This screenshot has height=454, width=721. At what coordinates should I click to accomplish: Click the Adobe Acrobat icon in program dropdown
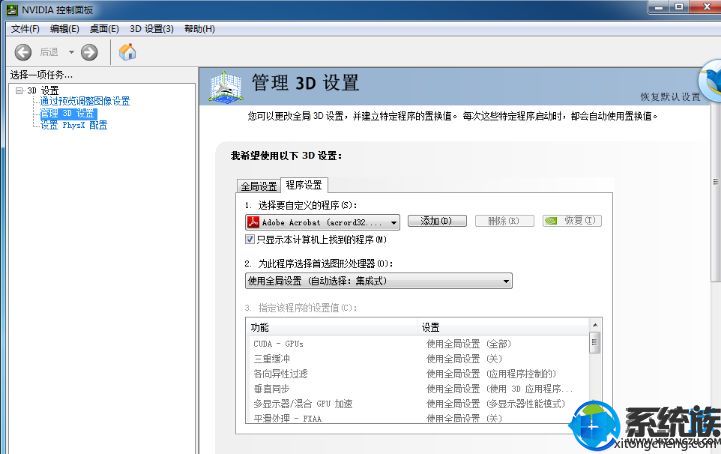pyautogui.click(x=253, y=222)
